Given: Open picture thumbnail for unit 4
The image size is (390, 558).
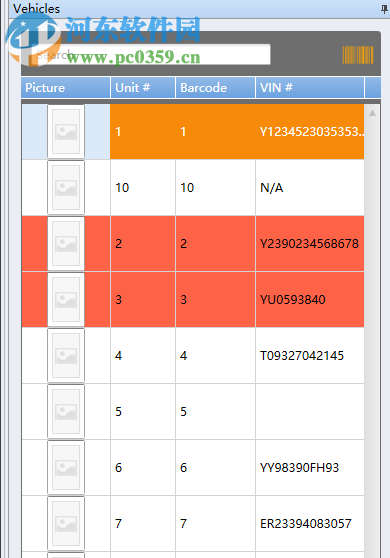Looking at the screenshot, I should click(66, 355).
